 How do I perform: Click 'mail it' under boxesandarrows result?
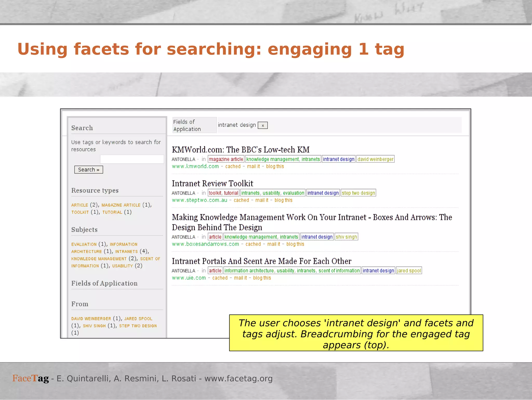(x=274, y=244)
